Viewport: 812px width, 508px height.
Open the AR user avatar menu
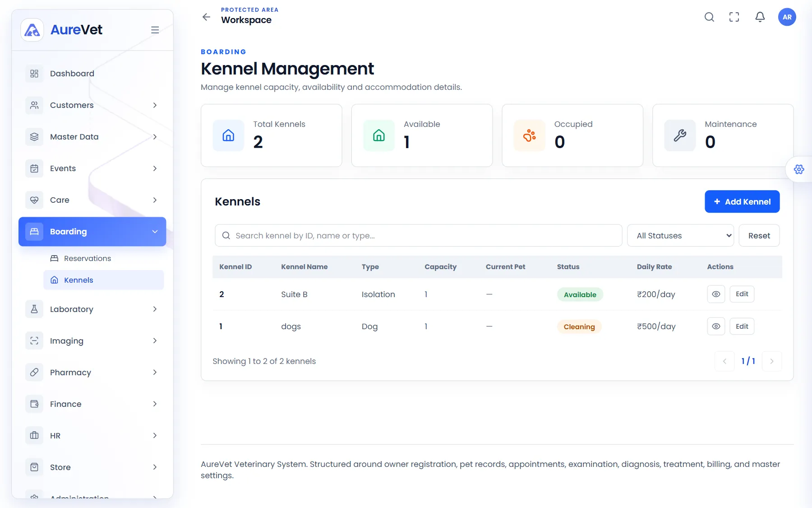[x=787, y=17]
